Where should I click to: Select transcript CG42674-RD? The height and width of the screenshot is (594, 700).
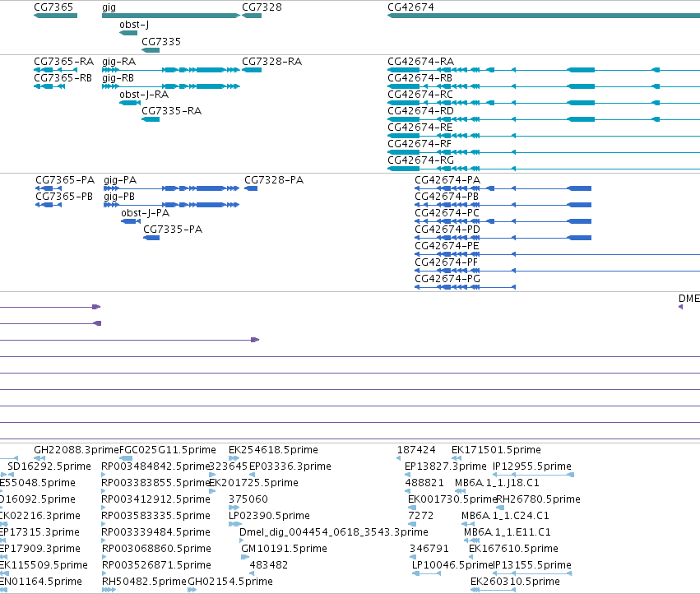click(544, 119)
